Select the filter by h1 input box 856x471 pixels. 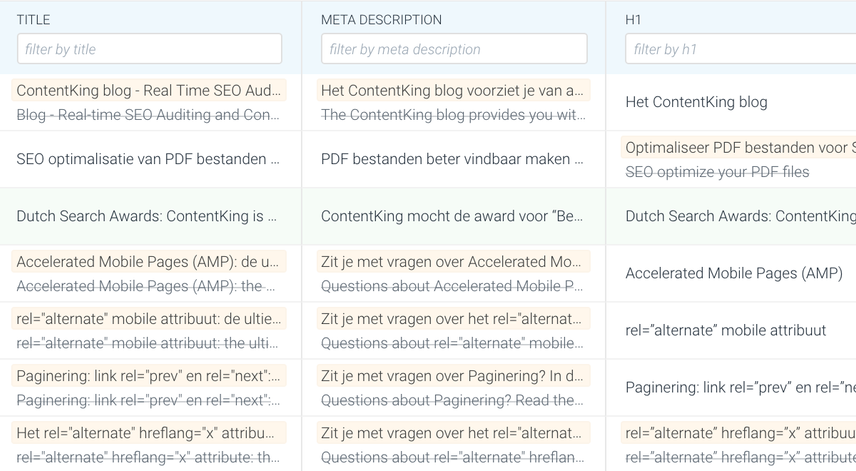point(740,49)
